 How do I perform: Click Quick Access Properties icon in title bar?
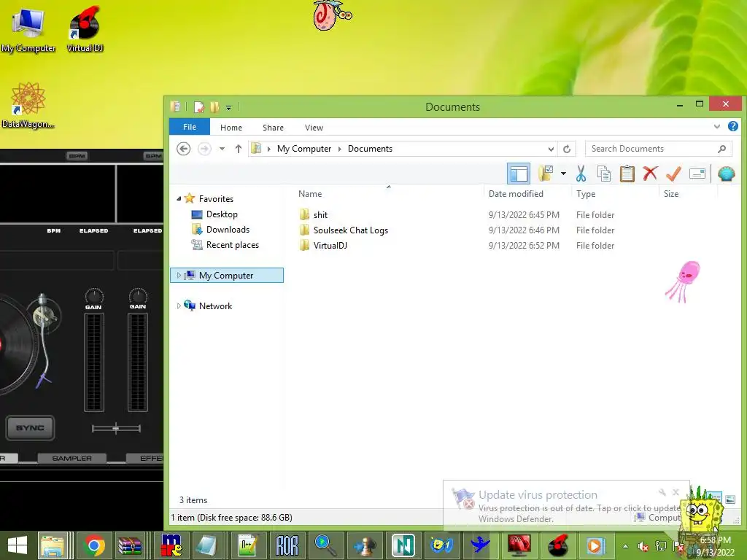(x=199, y=107)
